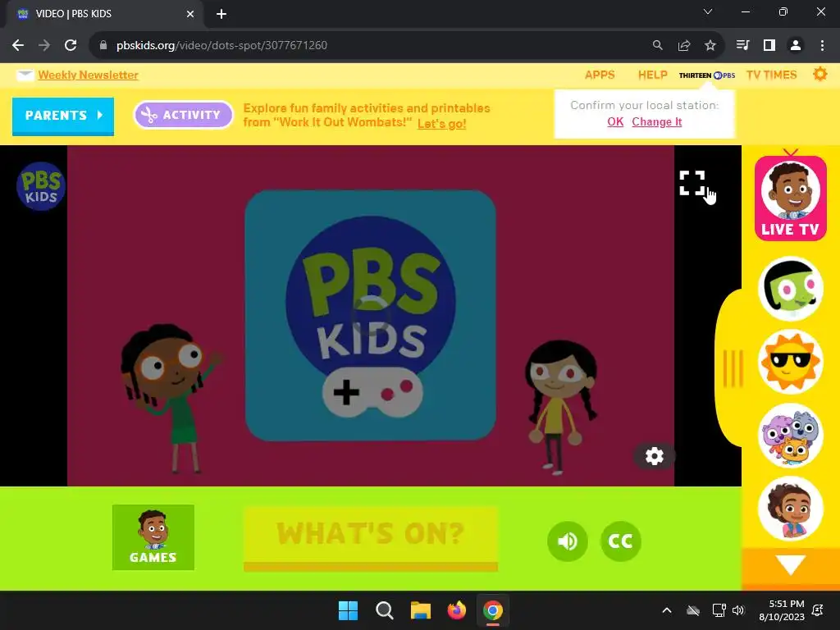
Task: Bookmark this tab star icon
Action: click(710, 45)
